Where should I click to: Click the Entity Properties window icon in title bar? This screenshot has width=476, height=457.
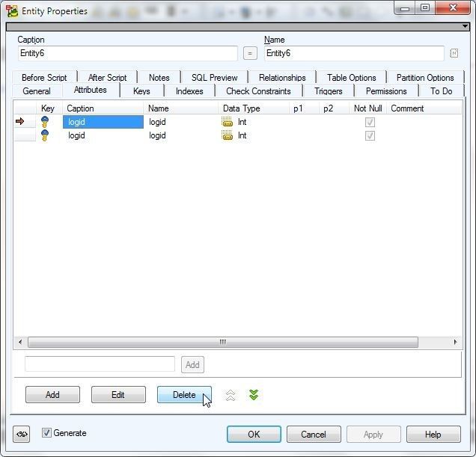12,11
